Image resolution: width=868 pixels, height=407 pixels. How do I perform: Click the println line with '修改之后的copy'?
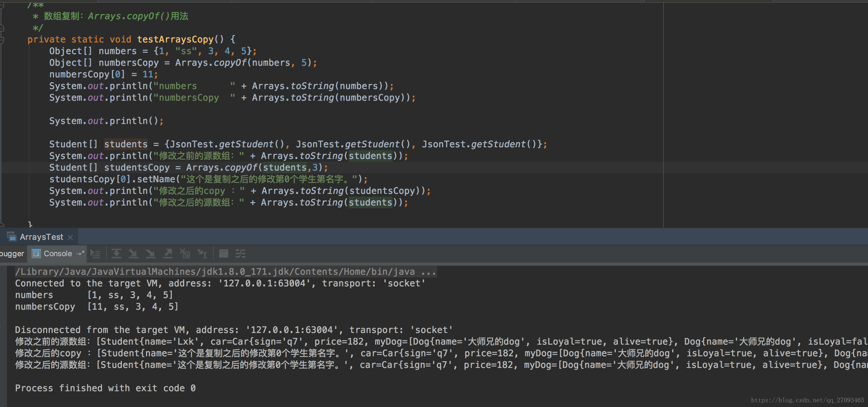click(x=240, y=191)
